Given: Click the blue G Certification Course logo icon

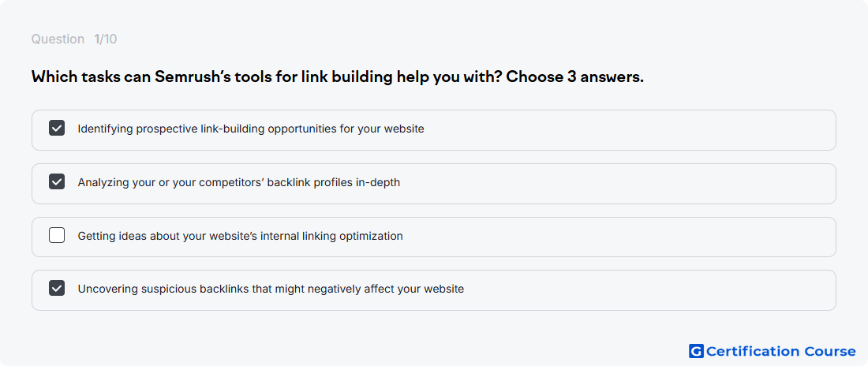Looking at the screenshot, I should tap(696, 351).
